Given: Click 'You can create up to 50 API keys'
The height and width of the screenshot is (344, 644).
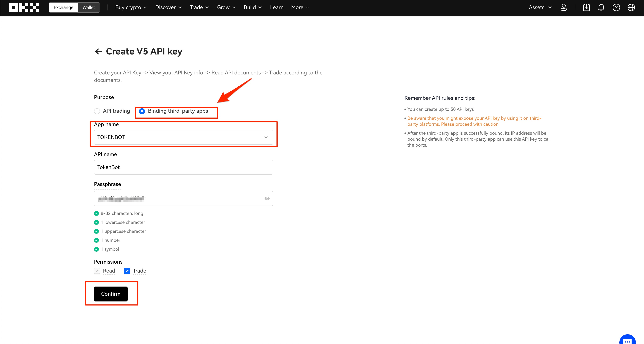Looking at the screenshot, I should 440,109.
